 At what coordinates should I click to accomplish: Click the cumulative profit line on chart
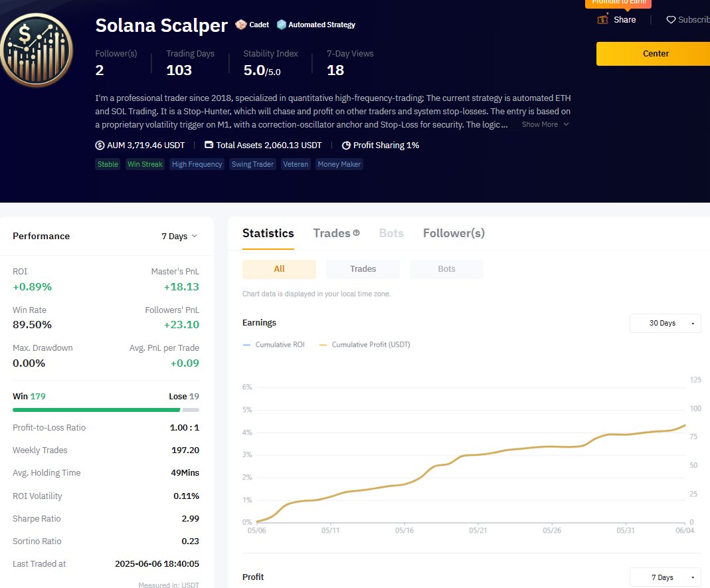click(x=471, y=454)
